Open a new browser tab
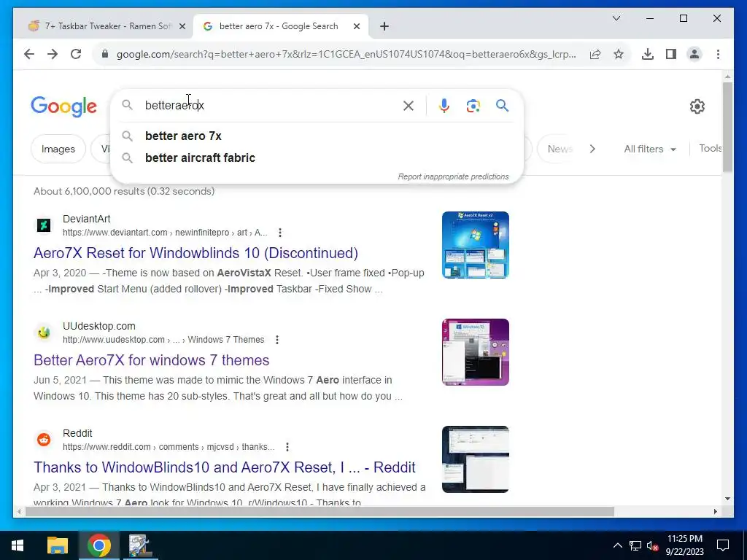The width and height of the screenshot is (747, 560). pos(384,27)
